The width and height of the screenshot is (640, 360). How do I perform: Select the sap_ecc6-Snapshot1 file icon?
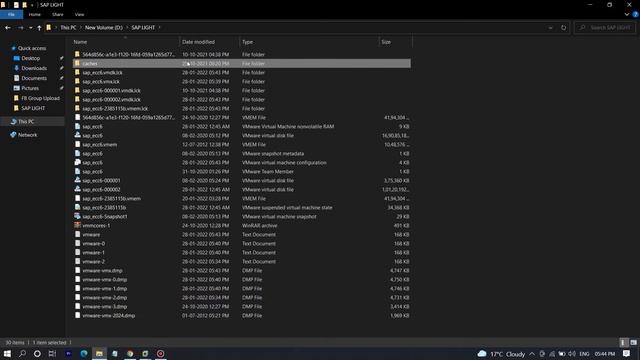[77, 216]
